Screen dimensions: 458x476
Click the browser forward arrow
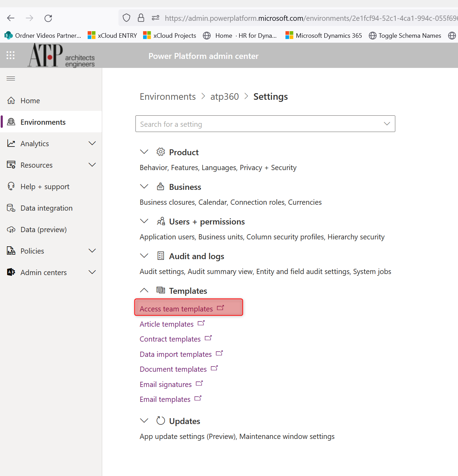tap(29, 18)
